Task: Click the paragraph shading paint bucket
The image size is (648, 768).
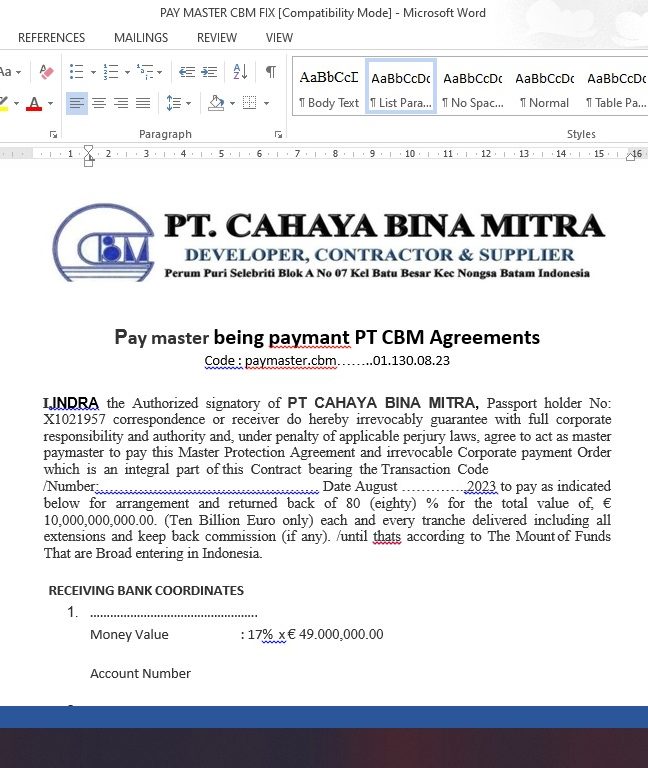Action: pos(215,103)
